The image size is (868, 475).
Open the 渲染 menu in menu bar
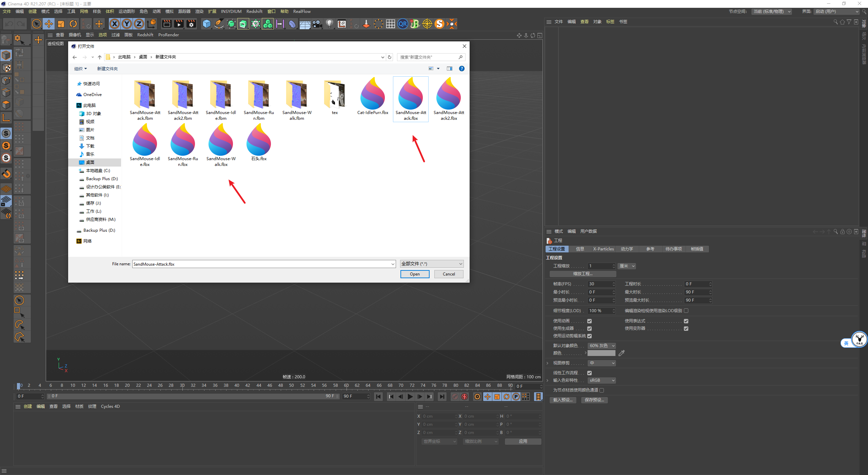click(x=199, y=11)
